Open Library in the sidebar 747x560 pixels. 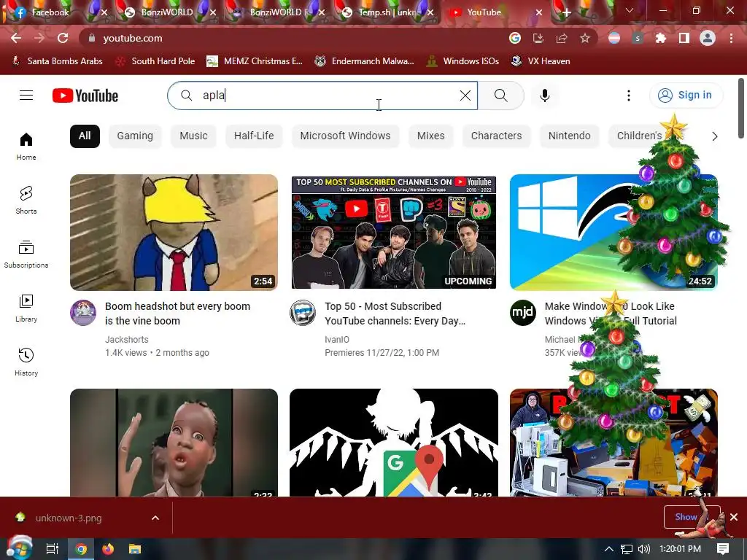26,308
